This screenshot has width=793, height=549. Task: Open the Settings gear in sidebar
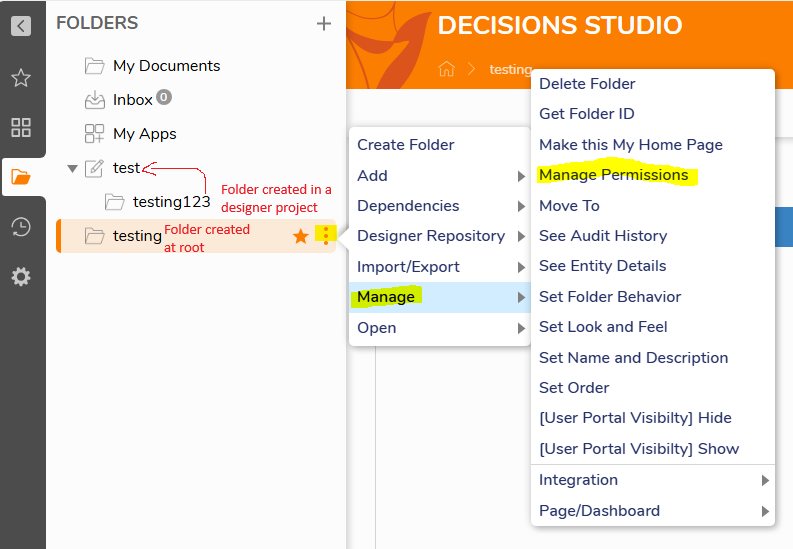21,277
